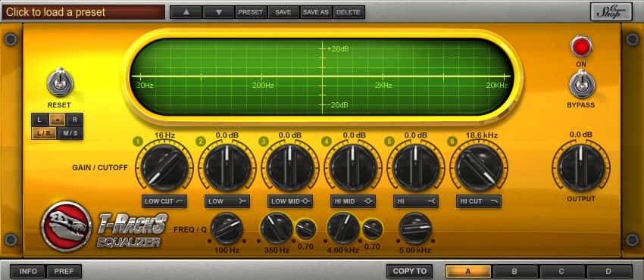The image size is (644, 280).
Task: Click the 4.00 kHz frequency value
Action: click(x=344, y=250)
